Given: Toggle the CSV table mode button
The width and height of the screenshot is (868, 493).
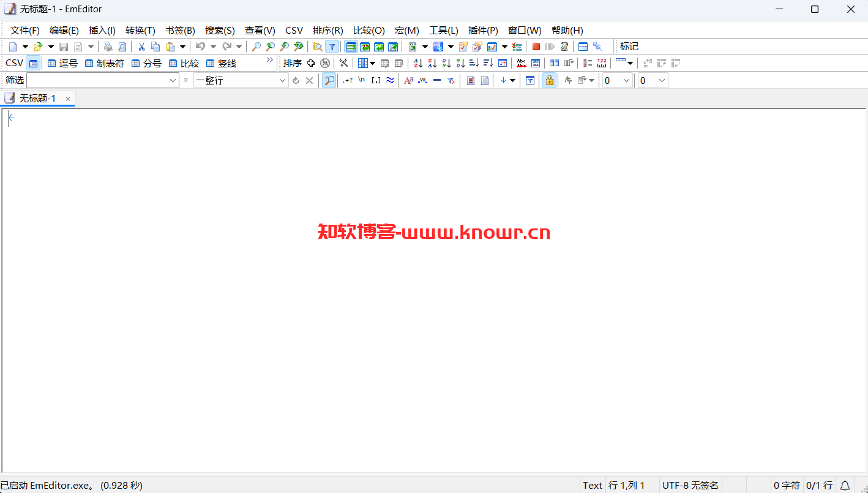Looking at the screenshot, I should [33, 63].
